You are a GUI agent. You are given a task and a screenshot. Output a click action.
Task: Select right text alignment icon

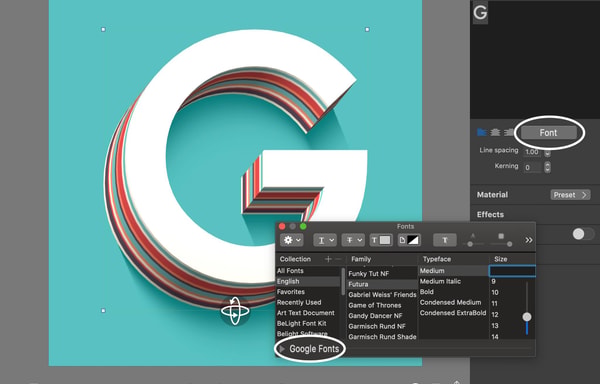[509, 132]
